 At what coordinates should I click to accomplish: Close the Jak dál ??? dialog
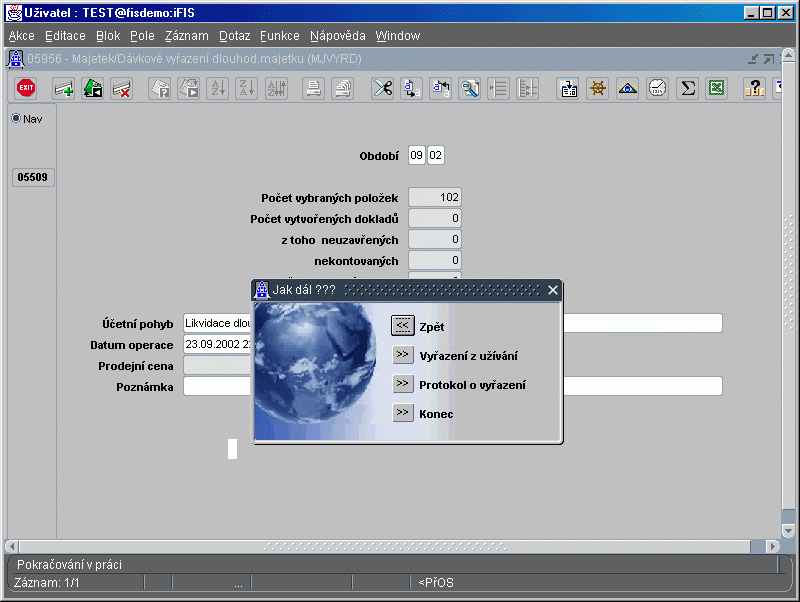pos(553,290)
